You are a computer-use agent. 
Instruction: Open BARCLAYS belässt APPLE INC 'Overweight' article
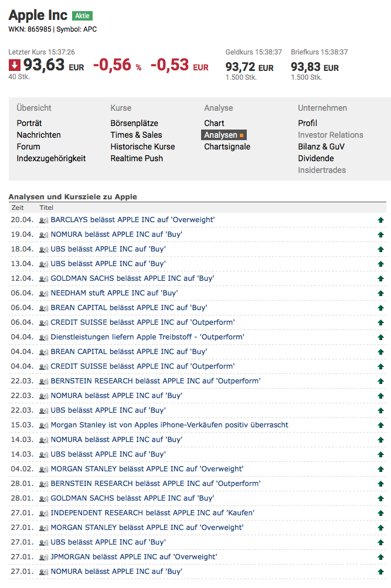pos(132,220)
